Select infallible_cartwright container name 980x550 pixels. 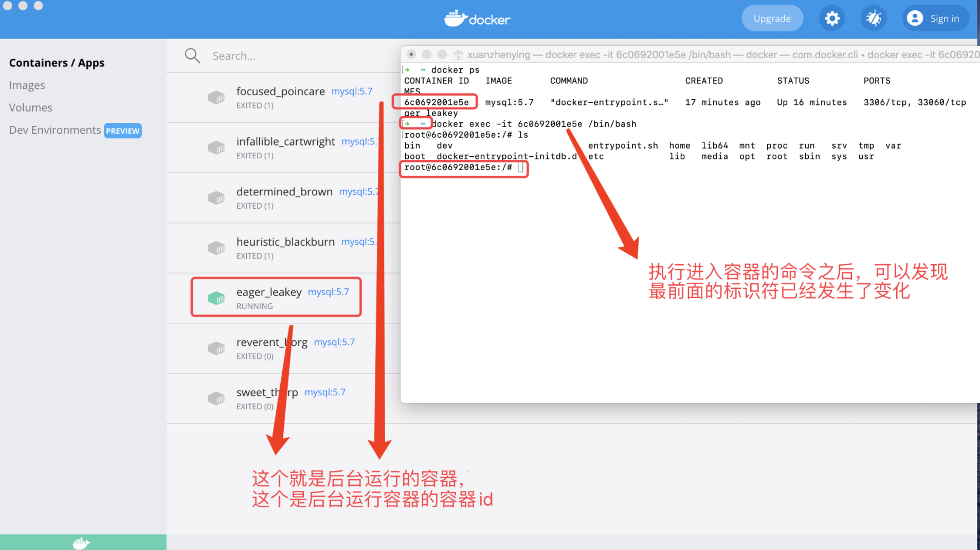pyautogui.click(x=285, y=141)
